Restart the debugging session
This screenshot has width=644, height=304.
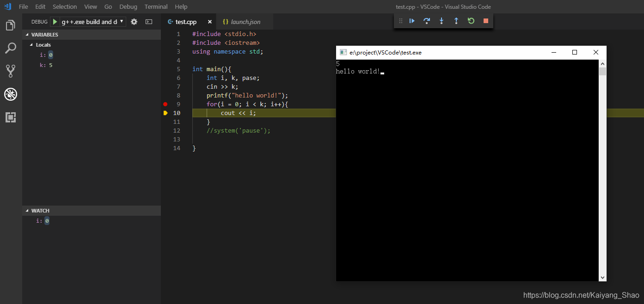[x=471, y=21]
